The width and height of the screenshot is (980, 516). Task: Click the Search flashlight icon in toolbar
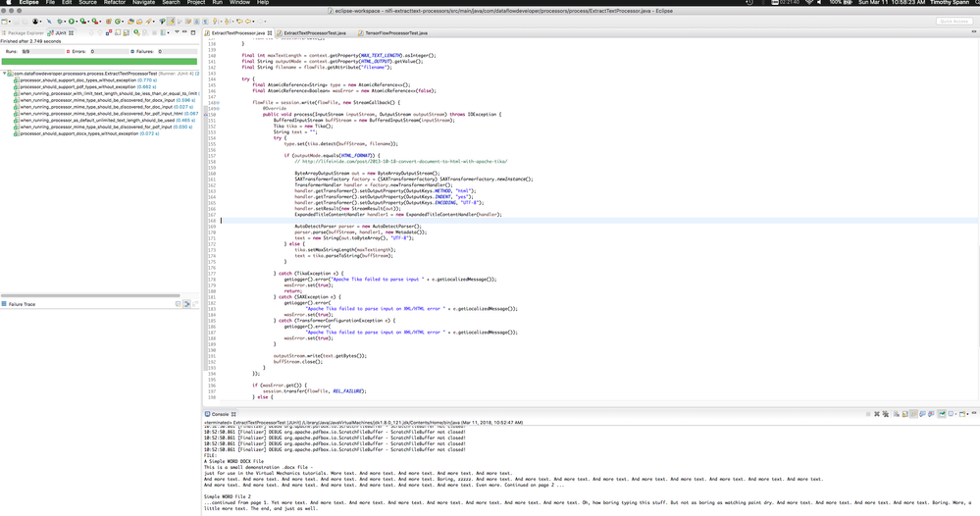click(148, 22)
